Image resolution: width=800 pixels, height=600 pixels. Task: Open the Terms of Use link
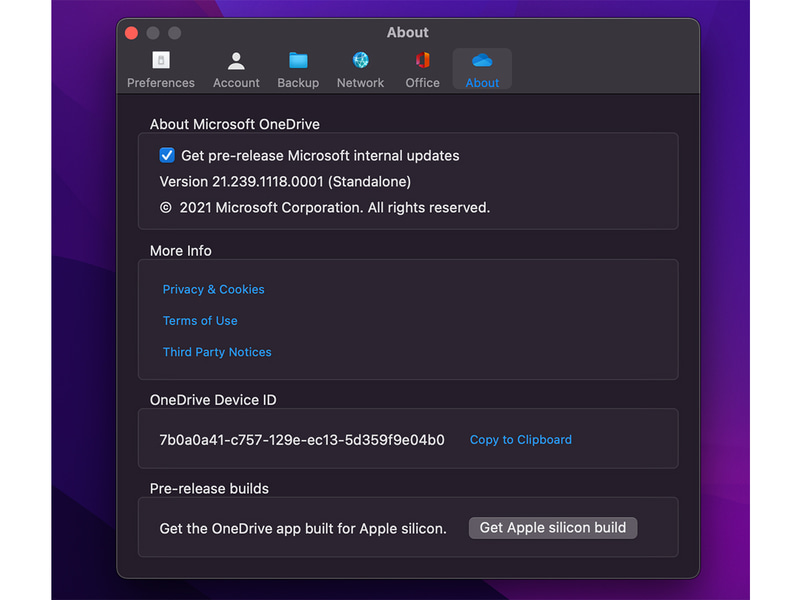click(x=200, y=321)
